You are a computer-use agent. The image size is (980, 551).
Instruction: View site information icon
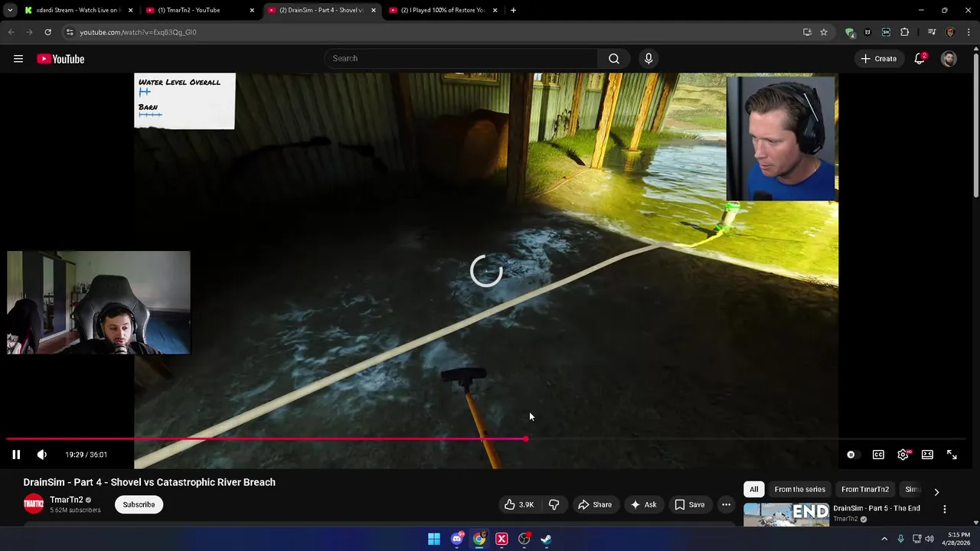[70, 32]
